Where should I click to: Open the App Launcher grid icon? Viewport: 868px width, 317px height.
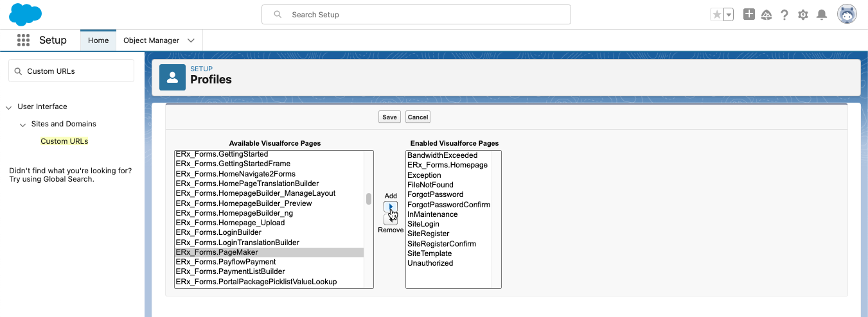pyautogui.click(x=24, y=40)
